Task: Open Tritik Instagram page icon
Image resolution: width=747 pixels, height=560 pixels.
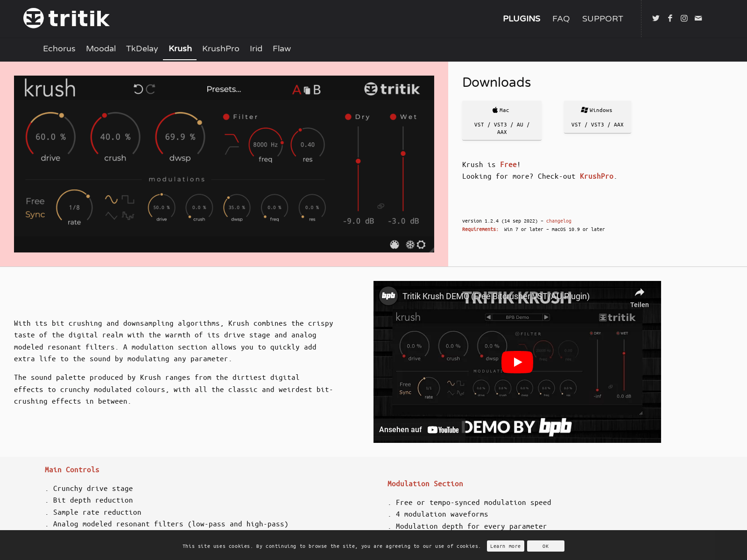Action: click(684, 18)
